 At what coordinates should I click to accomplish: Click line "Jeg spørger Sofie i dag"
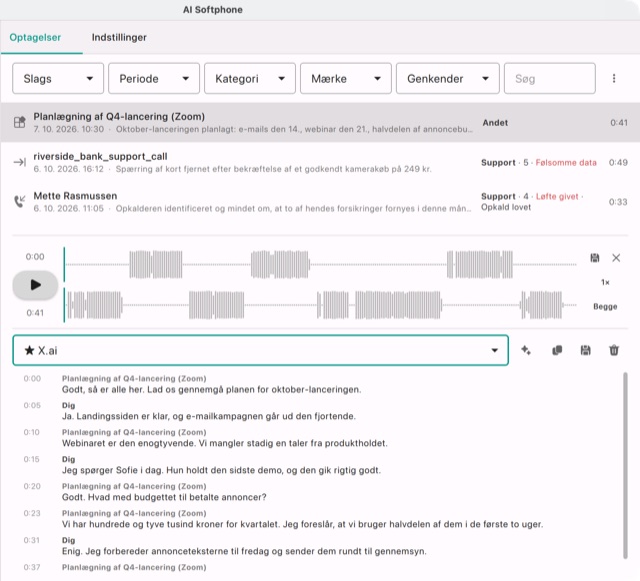click(x=221, y=470)
